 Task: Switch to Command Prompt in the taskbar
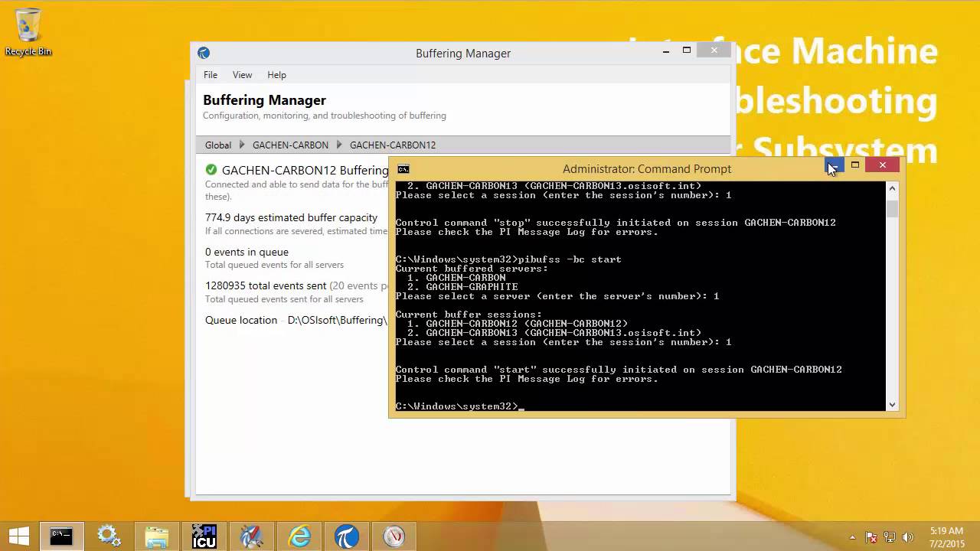61,536
